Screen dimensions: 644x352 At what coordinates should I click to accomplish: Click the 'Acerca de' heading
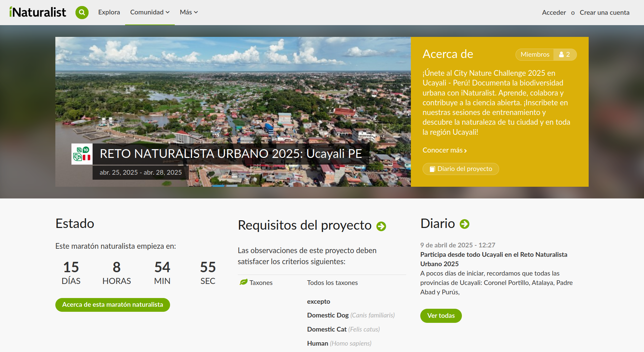(448, 54)
